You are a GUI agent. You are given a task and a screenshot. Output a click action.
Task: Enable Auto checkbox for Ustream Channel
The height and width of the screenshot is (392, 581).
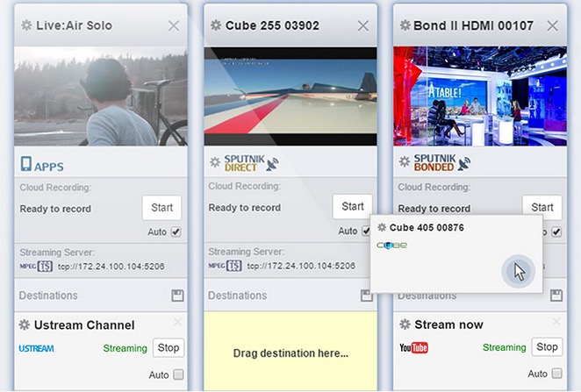click(x=177, y=374)
